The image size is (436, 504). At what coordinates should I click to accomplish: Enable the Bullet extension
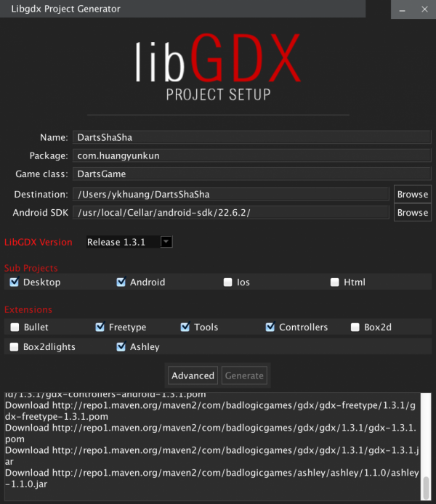click(15, 328)
